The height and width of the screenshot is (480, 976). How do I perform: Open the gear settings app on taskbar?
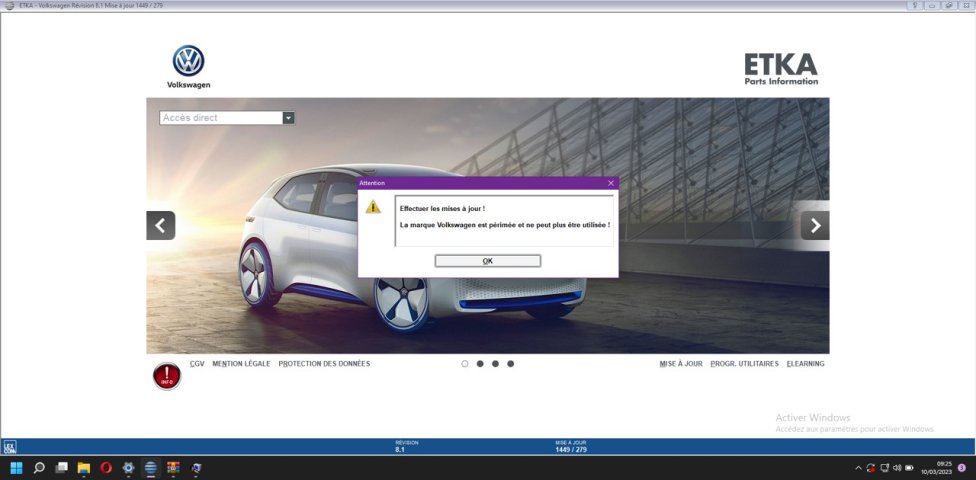tap(128, 468)
